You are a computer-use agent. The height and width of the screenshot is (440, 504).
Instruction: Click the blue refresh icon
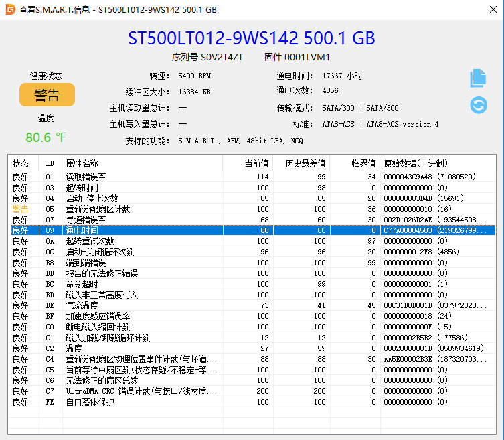tap(479, 105)
